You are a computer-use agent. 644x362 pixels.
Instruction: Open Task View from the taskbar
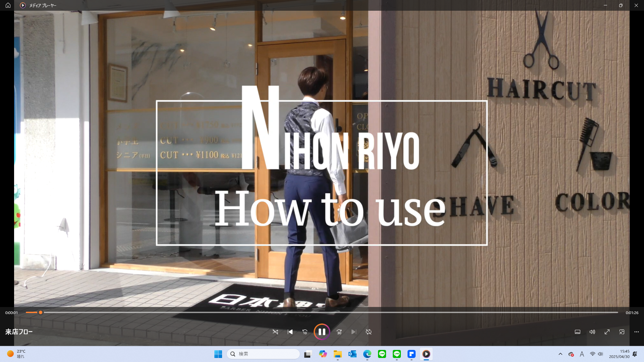308,354
